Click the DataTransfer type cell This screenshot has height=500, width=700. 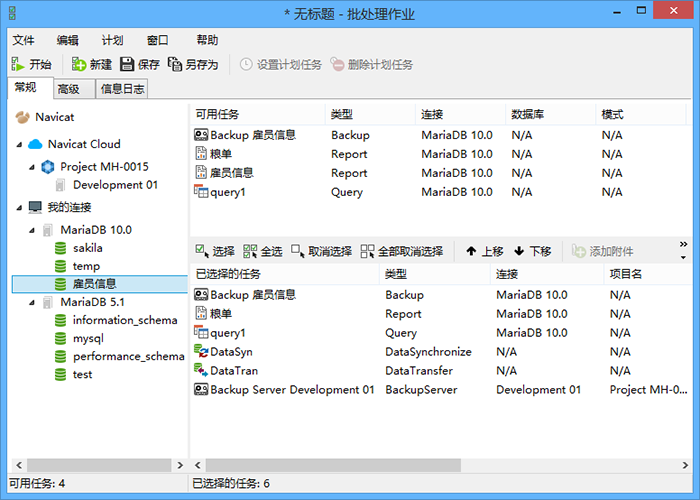click(419, 371)
